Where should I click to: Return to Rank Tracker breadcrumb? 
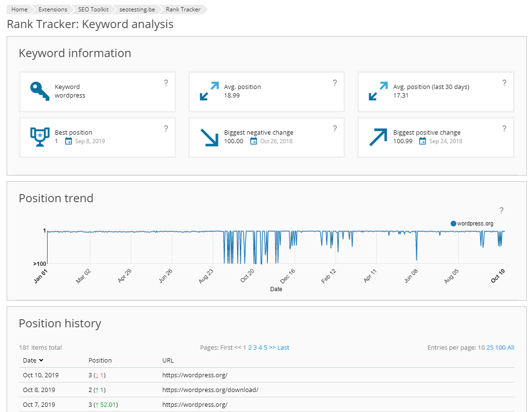tap(183, 10)
